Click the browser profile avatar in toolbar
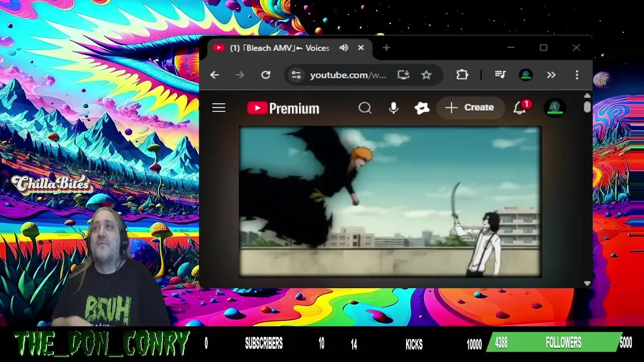This screenshot has height=362, width=644. click(x=526, y=75)
